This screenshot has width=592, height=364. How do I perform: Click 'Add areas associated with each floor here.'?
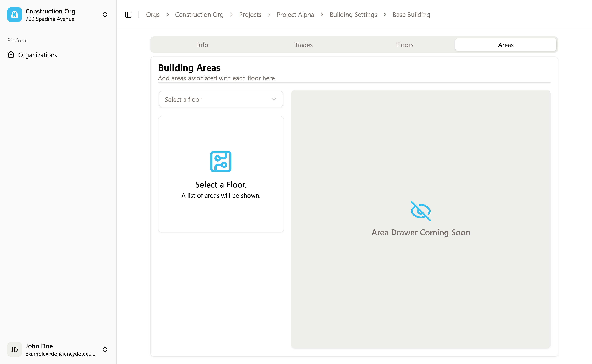pyautogui.click(x=217, y=78)
